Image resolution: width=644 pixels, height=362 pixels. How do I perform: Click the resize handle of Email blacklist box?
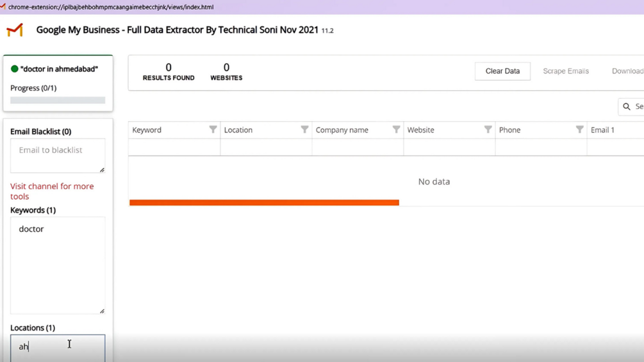coord(102,170)
